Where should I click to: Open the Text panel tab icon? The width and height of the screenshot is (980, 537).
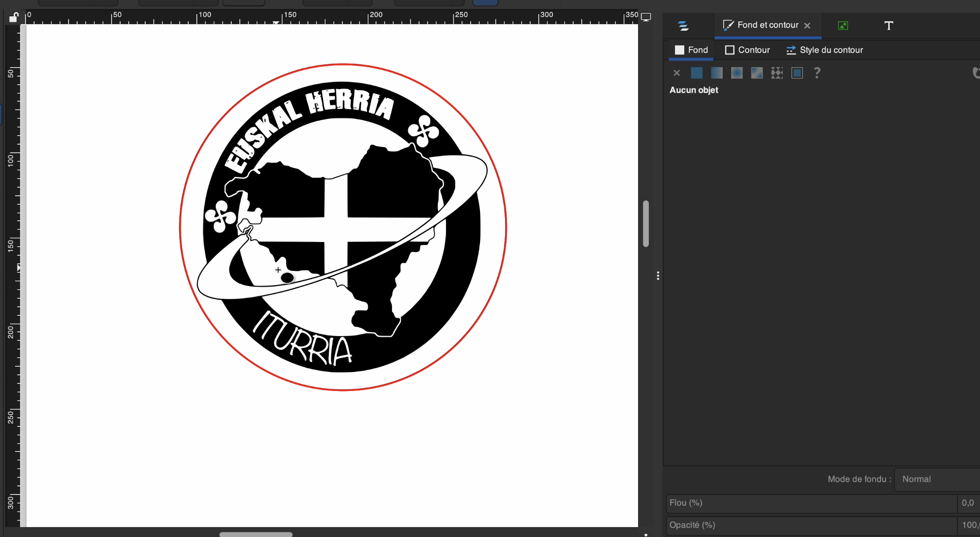889,26
